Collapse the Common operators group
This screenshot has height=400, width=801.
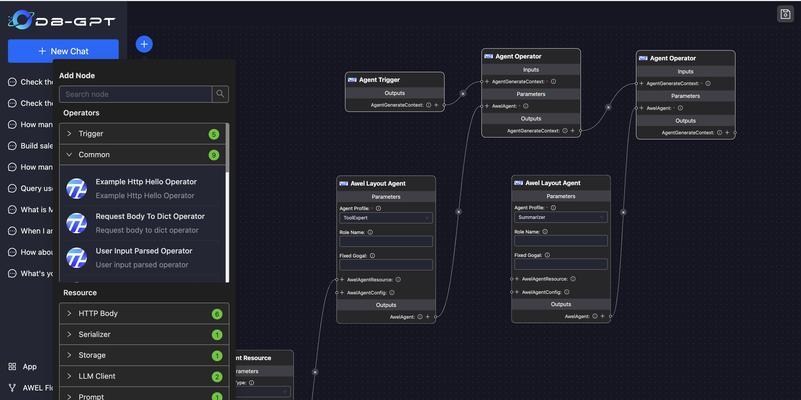click(143, 155)
